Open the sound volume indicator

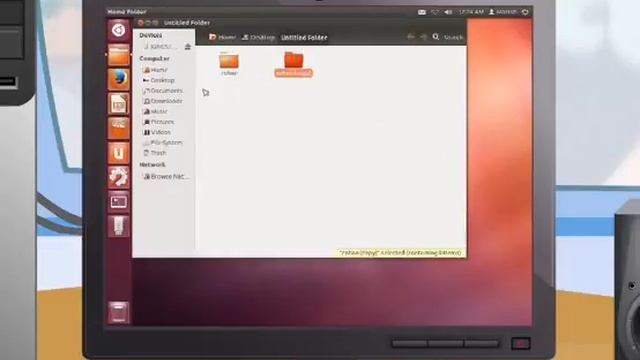pyautogui.click(x=448, y=12)
